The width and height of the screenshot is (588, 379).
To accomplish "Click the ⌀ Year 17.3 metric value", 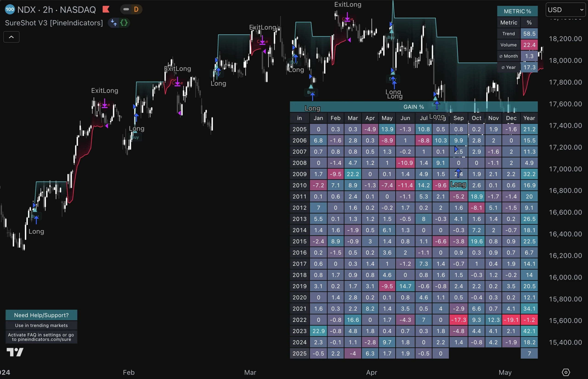I will point(529,67).
